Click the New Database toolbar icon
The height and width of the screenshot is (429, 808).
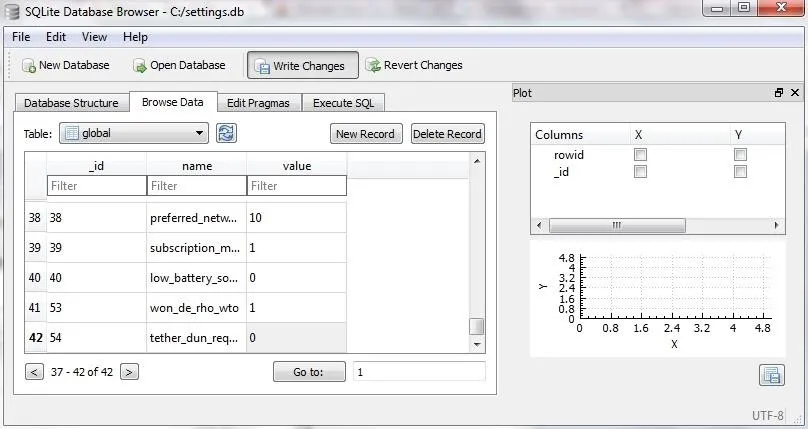click(x=29, y=65)
